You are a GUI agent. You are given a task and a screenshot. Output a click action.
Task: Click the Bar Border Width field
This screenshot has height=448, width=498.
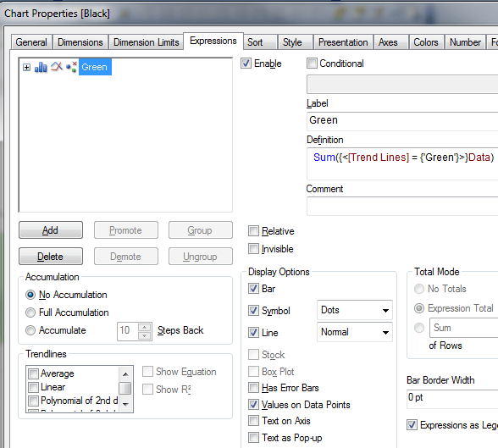point(452,399)
